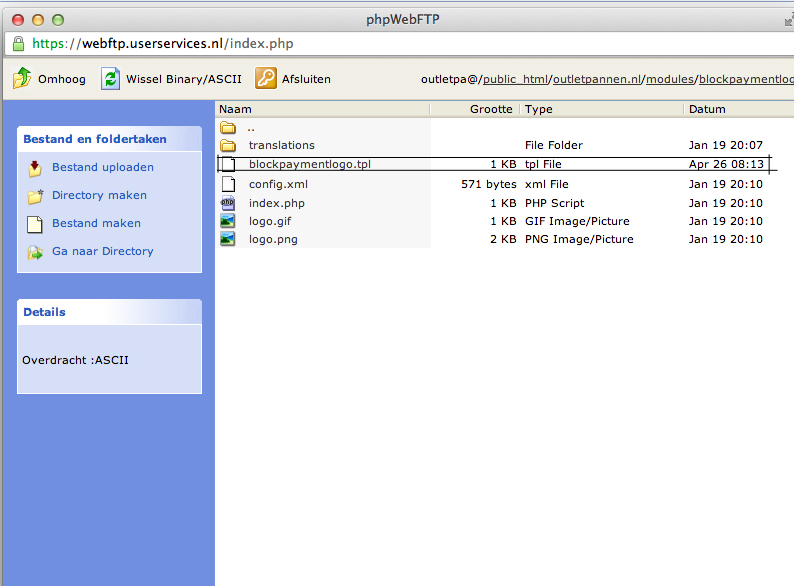Click the Bestand en foldertaken panel header
The height and width of the screenshot is (586, 794).
109,139
